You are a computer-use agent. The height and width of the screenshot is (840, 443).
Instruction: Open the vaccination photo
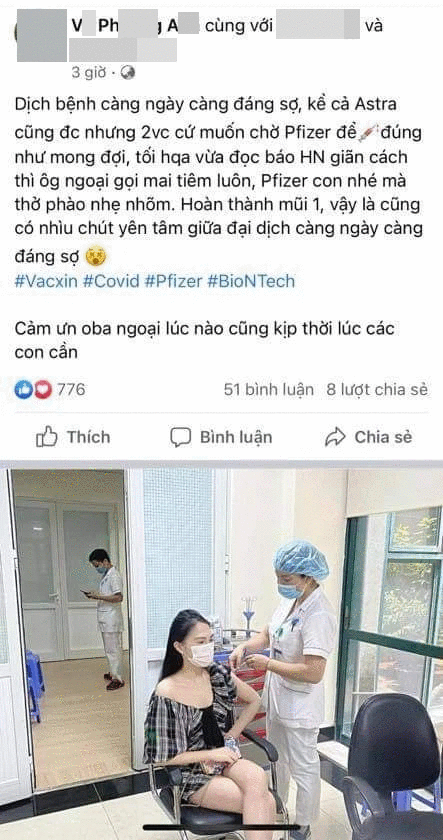[x=221, y=654]
